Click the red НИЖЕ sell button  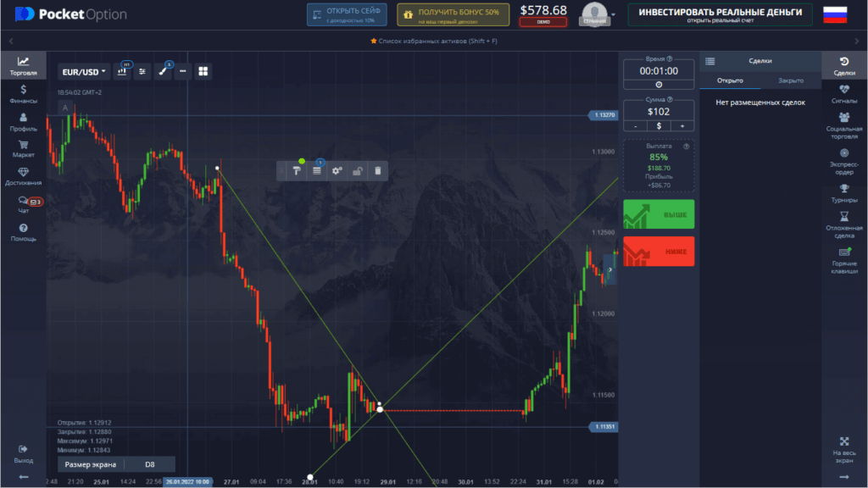tap(659, 252)
